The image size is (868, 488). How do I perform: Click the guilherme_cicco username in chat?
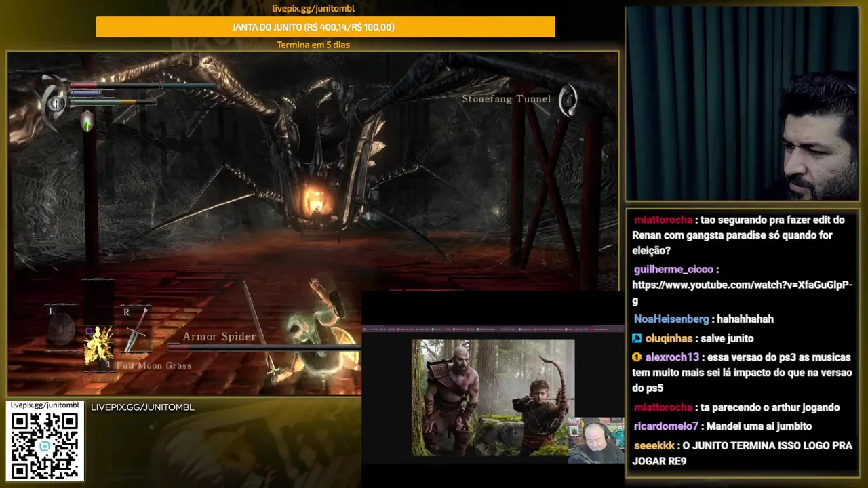[x=673, y=269]
